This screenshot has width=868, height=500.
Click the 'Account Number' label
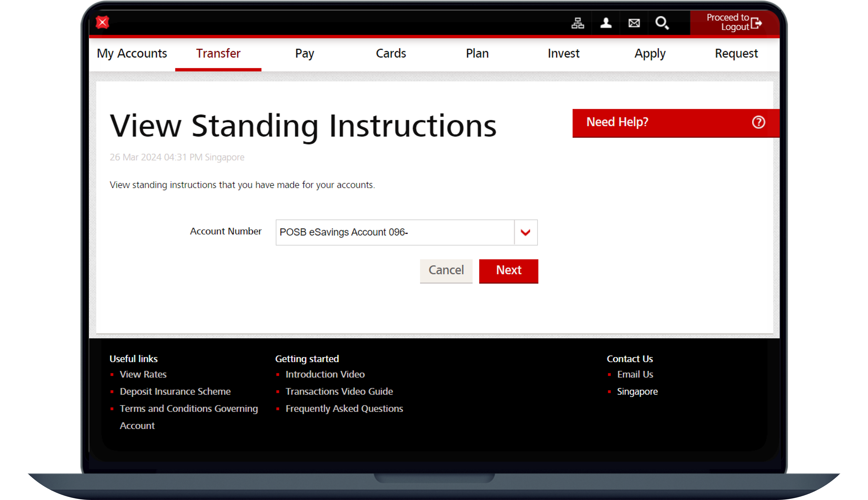click(x=225, y=231)
